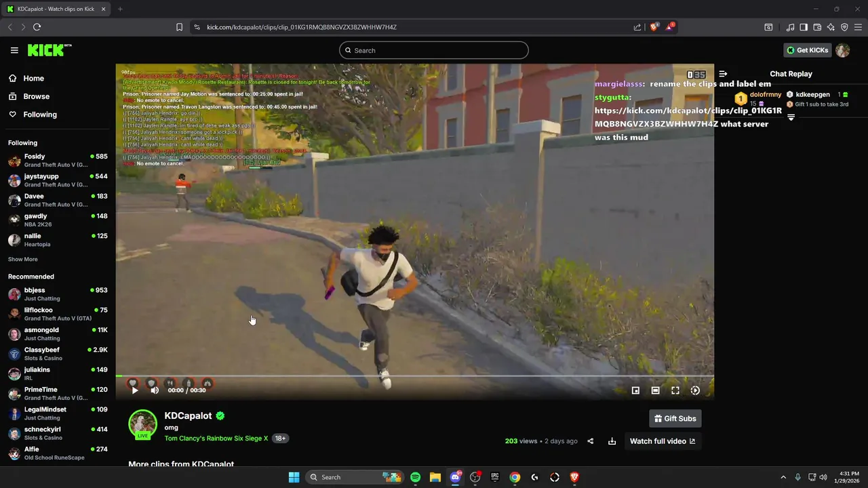Click the KICK logo

tap(50, 50)
